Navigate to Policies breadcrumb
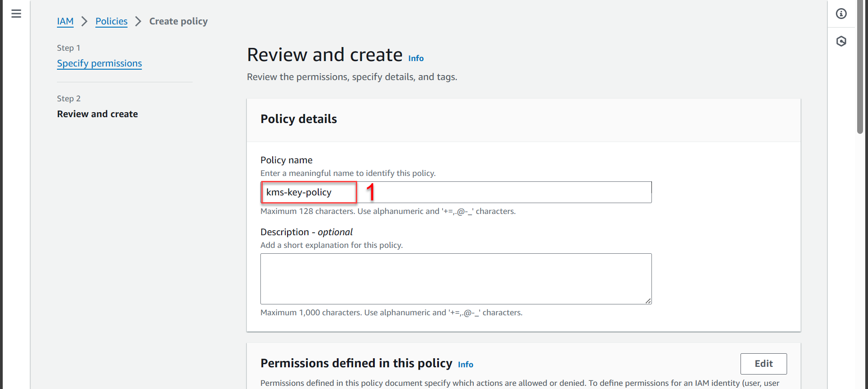This screenshot has height=389, width=868. tap(111, 21)
